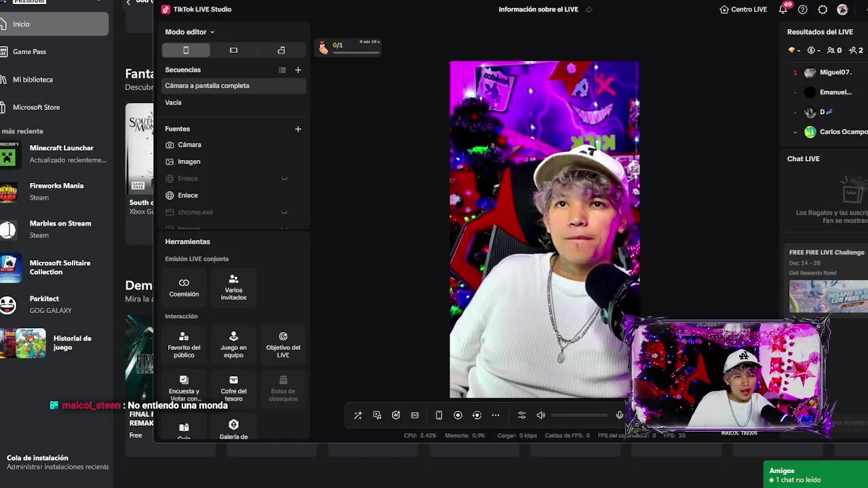Click the dashed-circle replay record icon

(x=477, y=415)
